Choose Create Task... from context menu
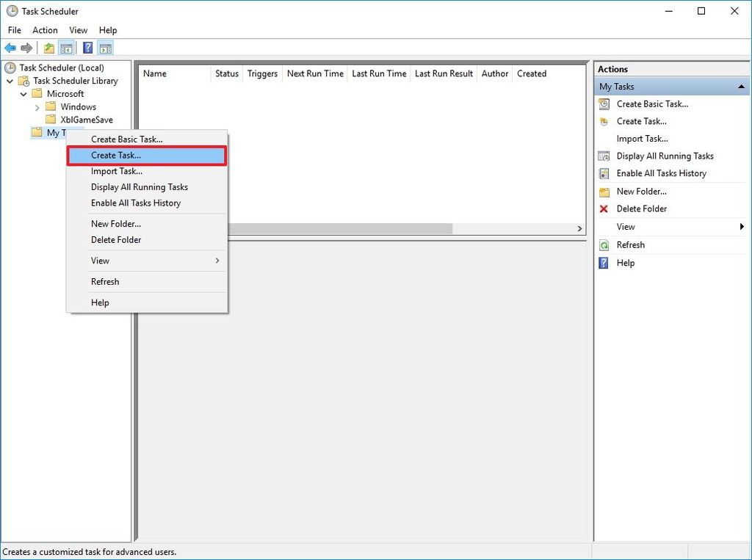 pyautogui.click(x=146, y=156)
